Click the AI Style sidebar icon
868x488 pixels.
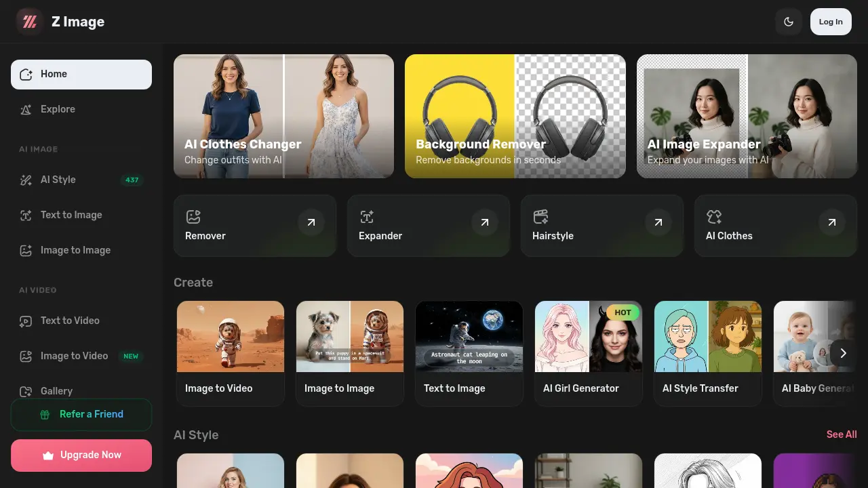26,180
